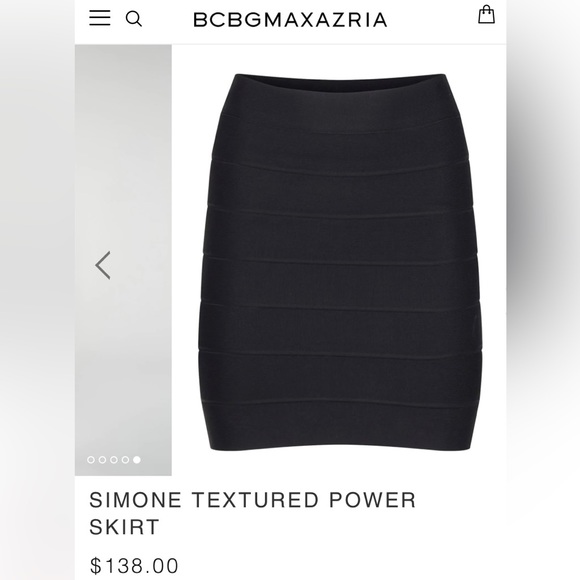Select the first carousel dot

(91, 460)
